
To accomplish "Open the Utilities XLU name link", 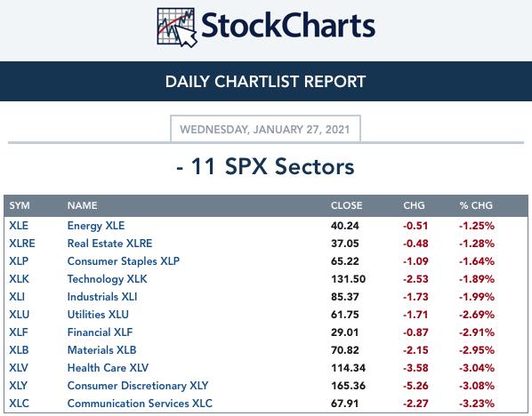I will point(98,315).
